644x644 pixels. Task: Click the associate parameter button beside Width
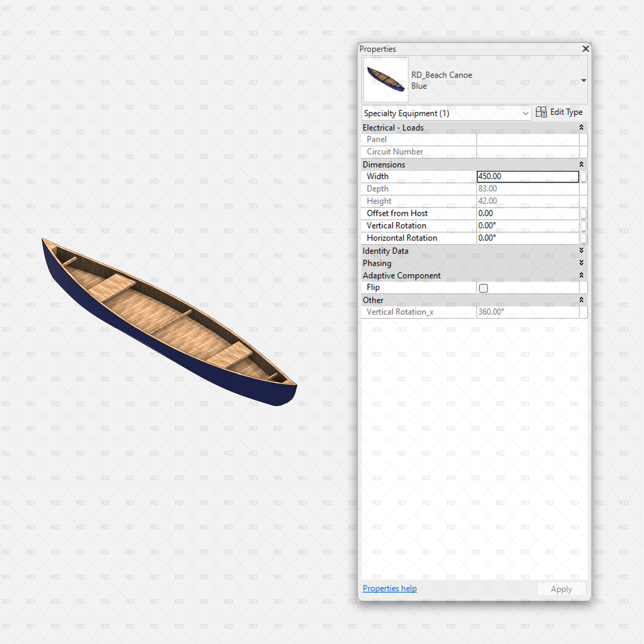coord(584,177)
